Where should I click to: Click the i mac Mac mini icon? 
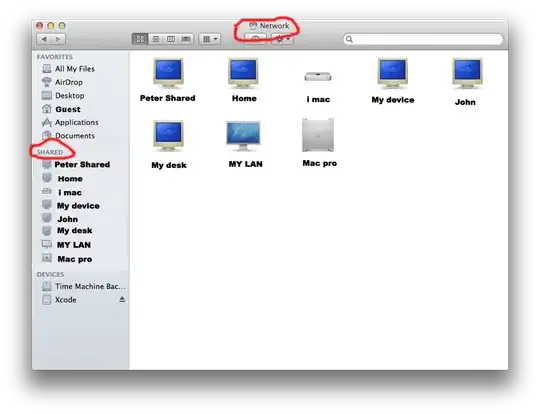point(318,76)
